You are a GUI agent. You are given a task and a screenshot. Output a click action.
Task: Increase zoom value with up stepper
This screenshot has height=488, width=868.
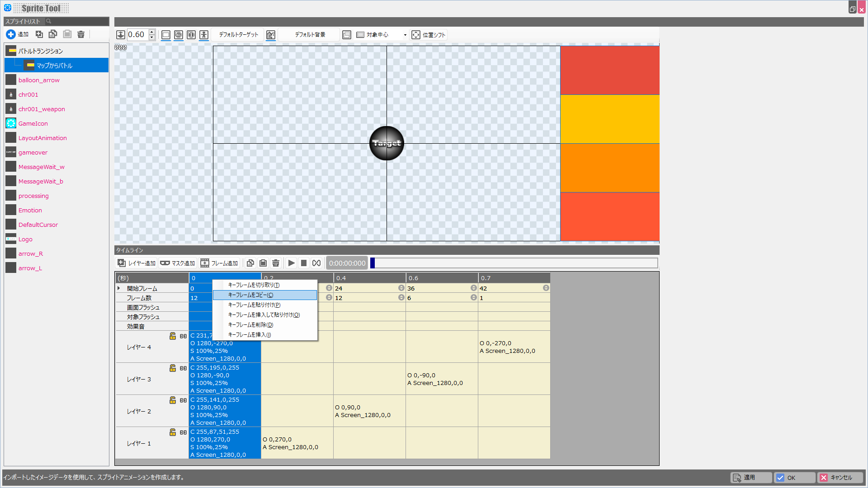[152, 32]
